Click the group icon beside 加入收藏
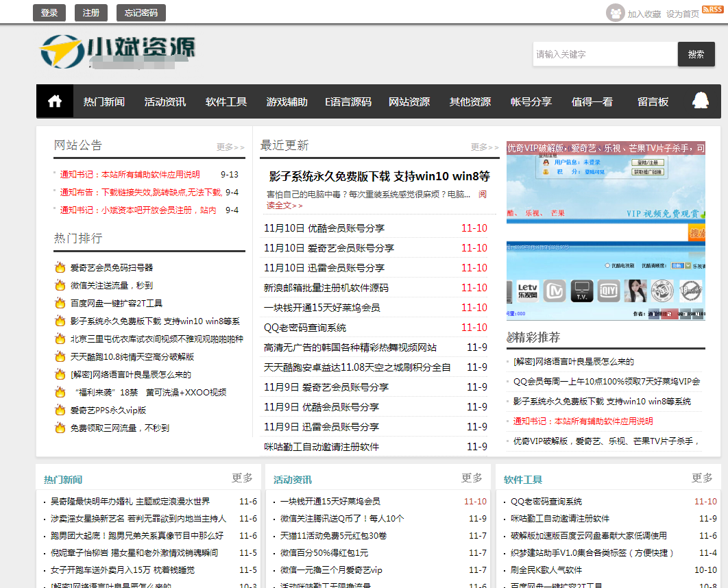The width and height of the screenshot is (728, 588). pyautogui.click(x=616, y=13)
